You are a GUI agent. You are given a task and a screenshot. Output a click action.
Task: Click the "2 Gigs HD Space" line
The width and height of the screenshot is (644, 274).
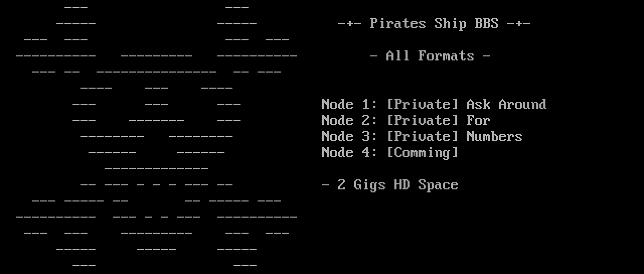[x=389, y=185]
